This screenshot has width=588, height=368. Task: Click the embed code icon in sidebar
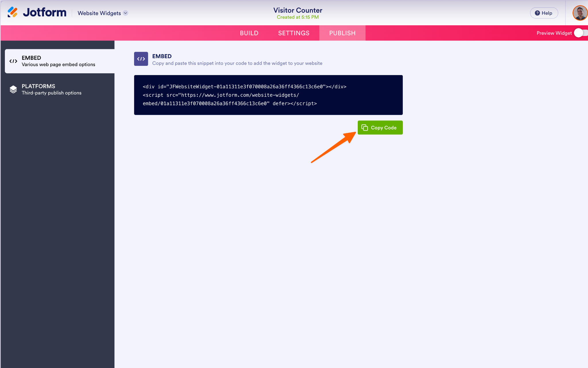[13, 61]
